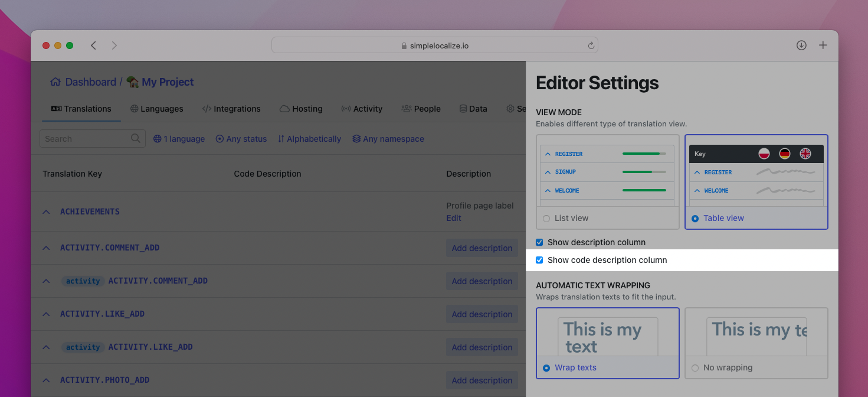Click the 'Editor Settings' heading
The height and width of the screenshot is (397, 868).
tap(597, 83)
